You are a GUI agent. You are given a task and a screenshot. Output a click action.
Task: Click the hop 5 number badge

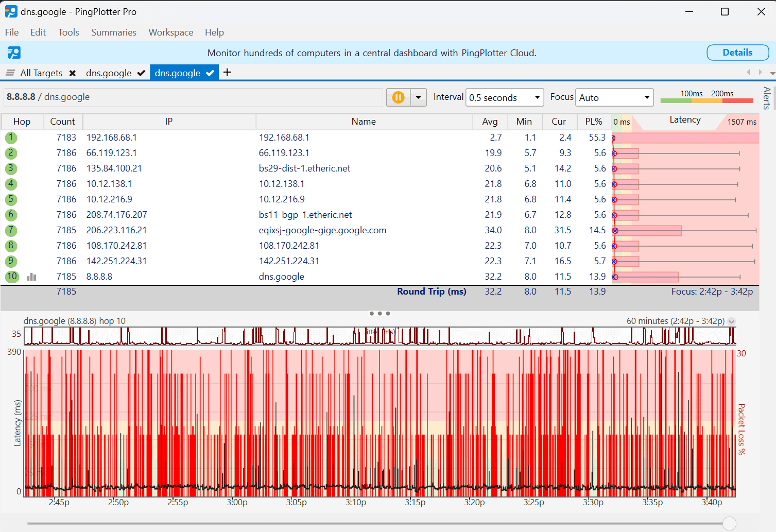11,199
